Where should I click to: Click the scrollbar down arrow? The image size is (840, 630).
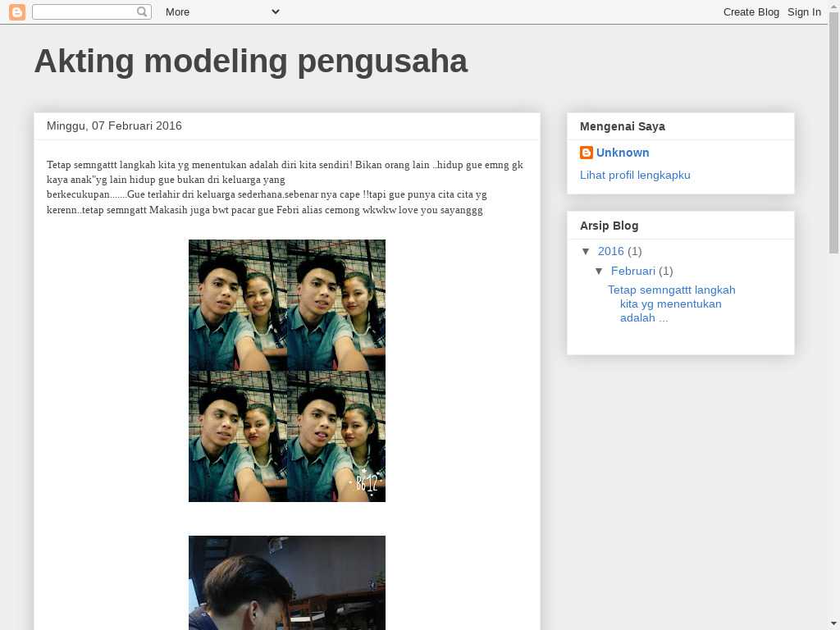pyautogui.click(x=834, y=624)
